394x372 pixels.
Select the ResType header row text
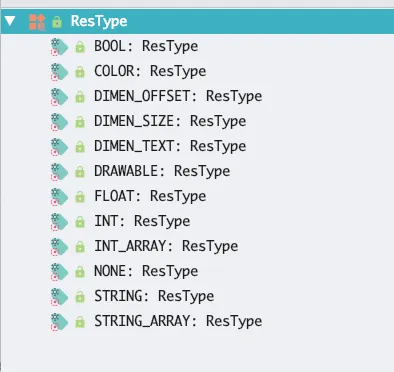(x=99, y=21)
